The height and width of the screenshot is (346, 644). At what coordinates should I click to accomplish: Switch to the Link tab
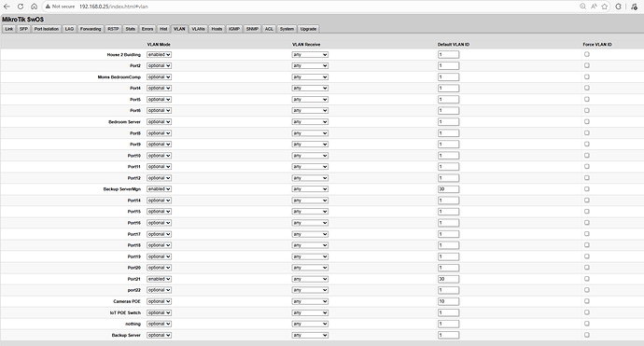tap(9, 29)
